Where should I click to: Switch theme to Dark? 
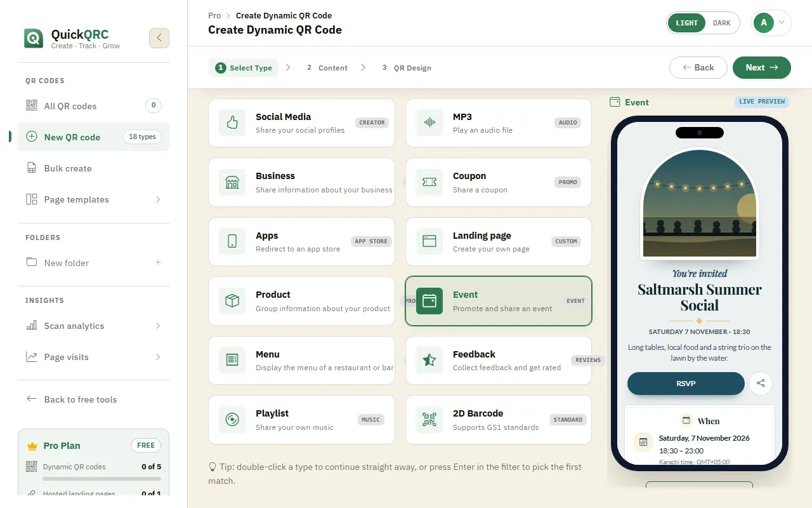click(x=722, y=23)
